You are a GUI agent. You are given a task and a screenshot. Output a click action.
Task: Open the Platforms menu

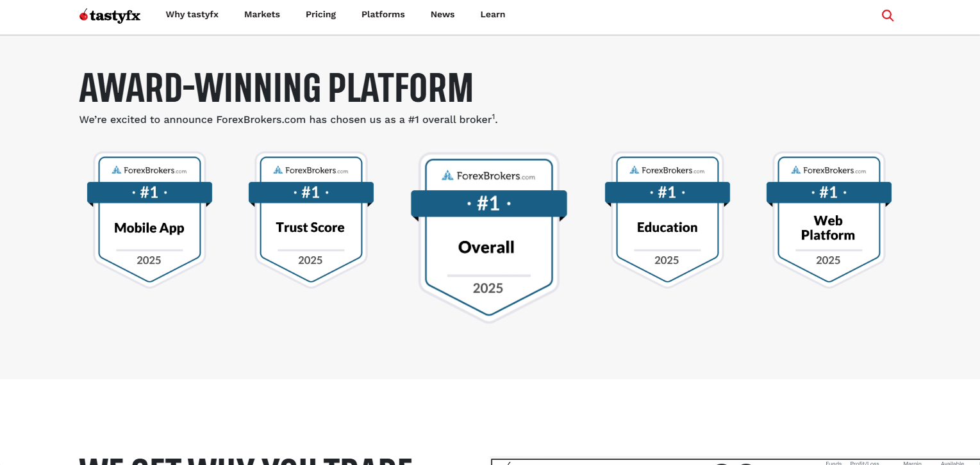coord(383,14)
